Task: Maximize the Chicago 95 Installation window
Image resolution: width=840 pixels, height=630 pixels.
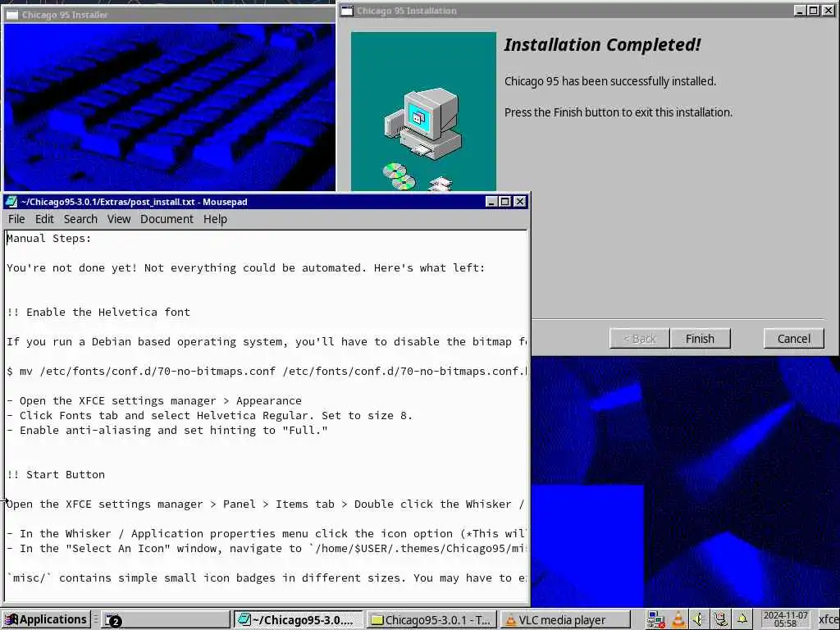Action: coord(813,10)
